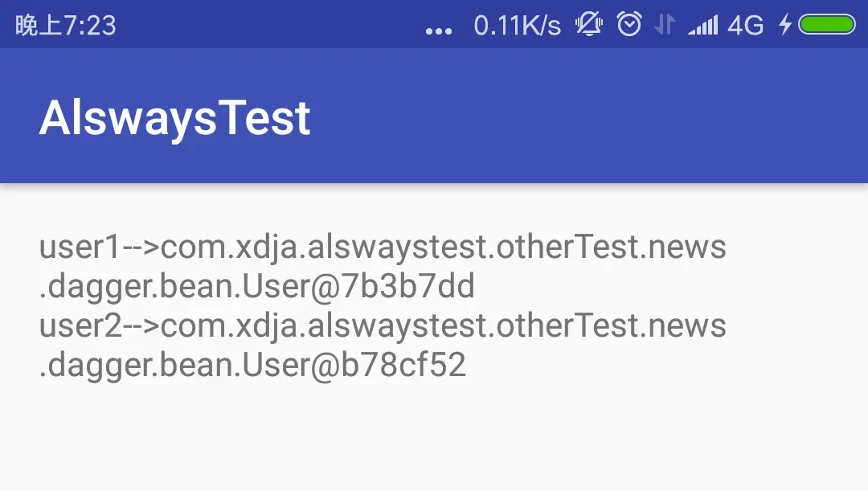Viewport: 868px width, 491px height.
Task: Click the word otherTest in user1 line
Action: point(567,247)
